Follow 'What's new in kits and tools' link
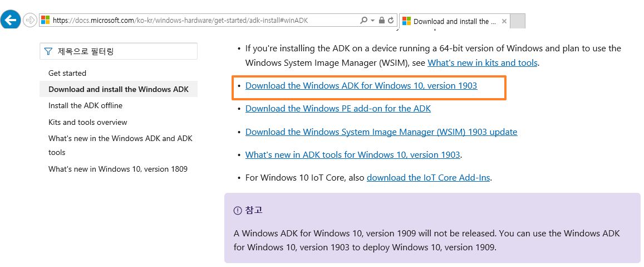The width and height of the screenshot is (644, 267). click(x=483, y=62)
